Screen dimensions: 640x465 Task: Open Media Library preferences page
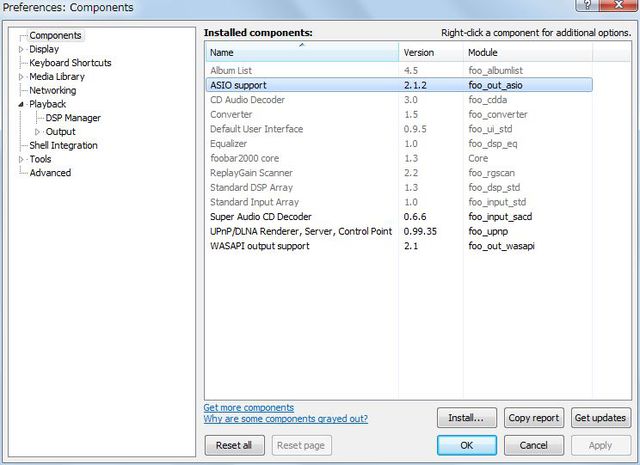point(57,77)
